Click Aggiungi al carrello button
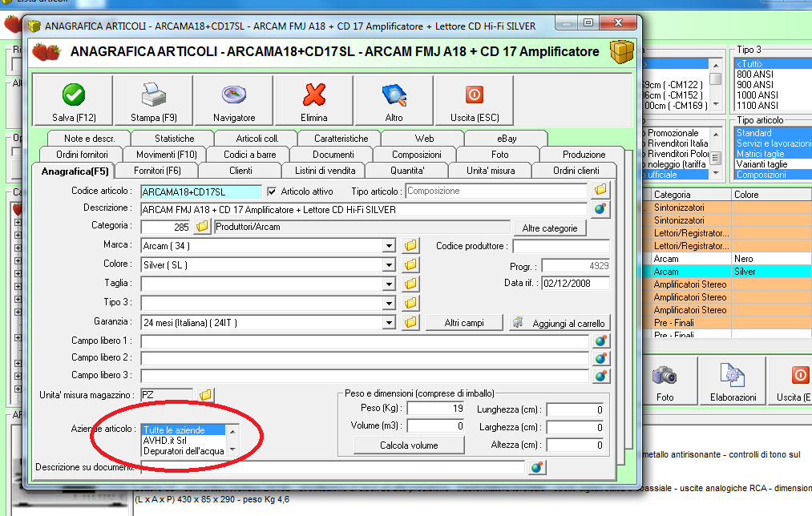 pos(560,323)
